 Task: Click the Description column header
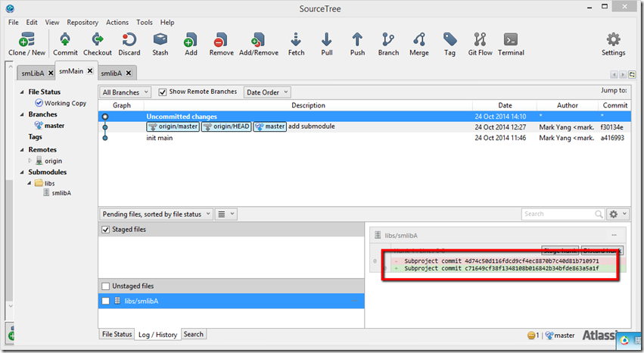coord(308,105)
